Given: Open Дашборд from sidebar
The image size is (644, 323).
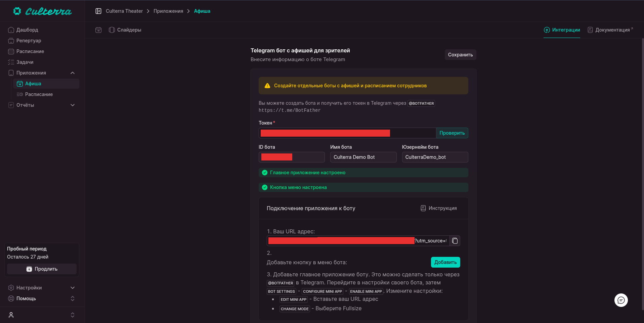Looking at the screenshot, I should pyautogui.click(x=27, y=30).
